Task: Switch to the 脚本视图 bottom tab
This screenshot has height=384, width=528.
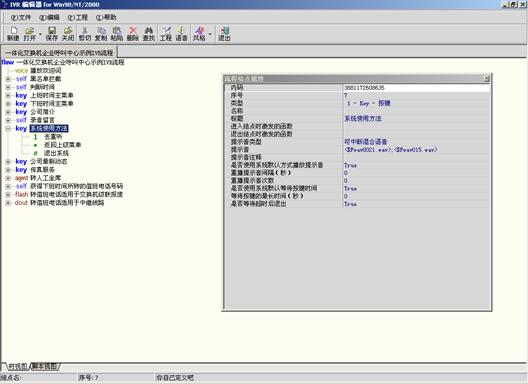Action: [45, 366]
